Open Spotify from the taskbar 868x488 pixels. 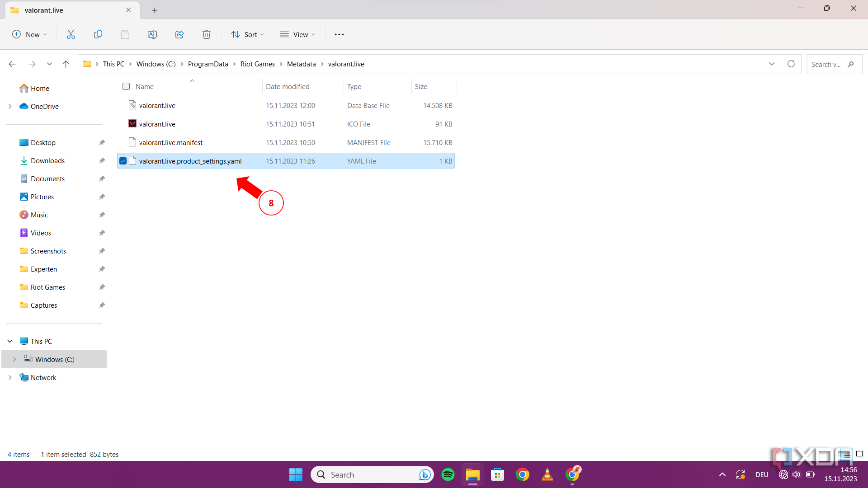(x=448, y=474)
